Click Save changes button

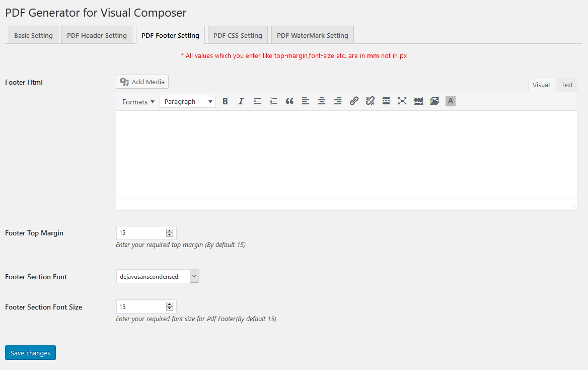(x=30, y=353)
